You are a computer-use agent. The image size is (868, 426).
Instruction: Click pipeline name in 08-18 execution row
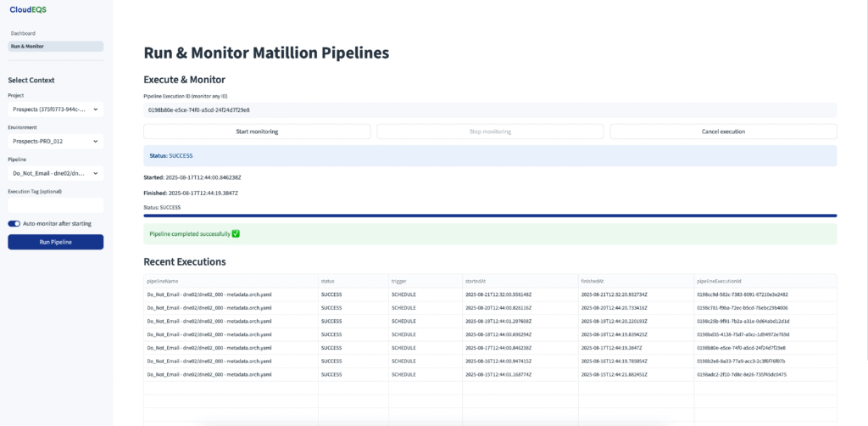point(231,334)
